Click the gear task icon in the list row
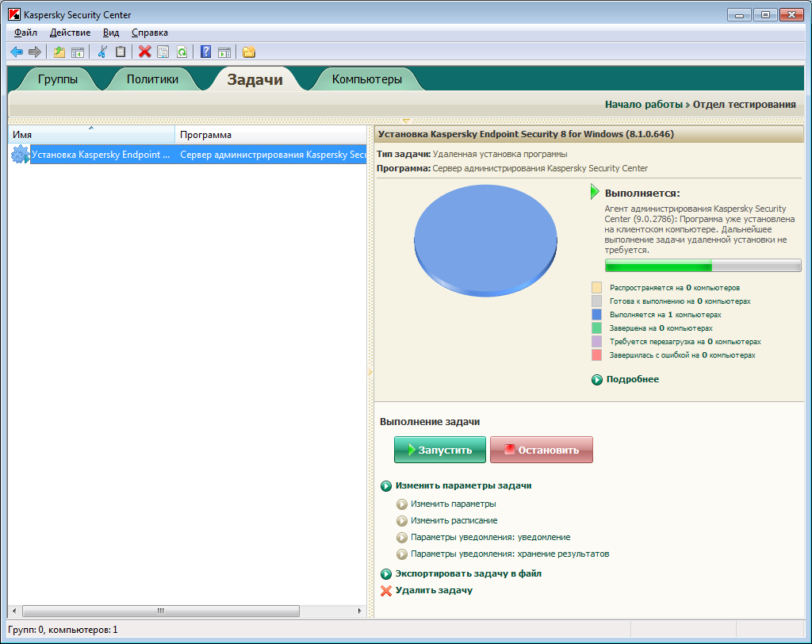This screenshot has width=812, height=644. click(20, 155)
